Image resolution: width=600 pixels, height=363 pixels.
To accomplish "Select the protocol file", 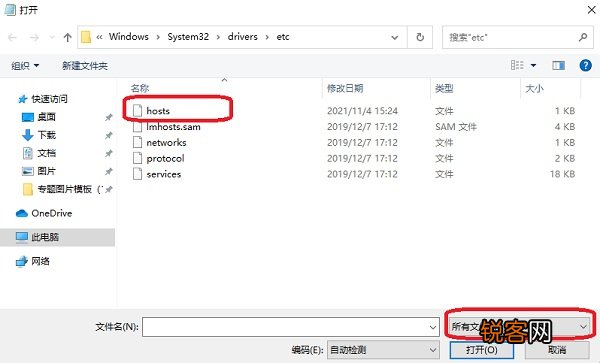I will (165, 158).
